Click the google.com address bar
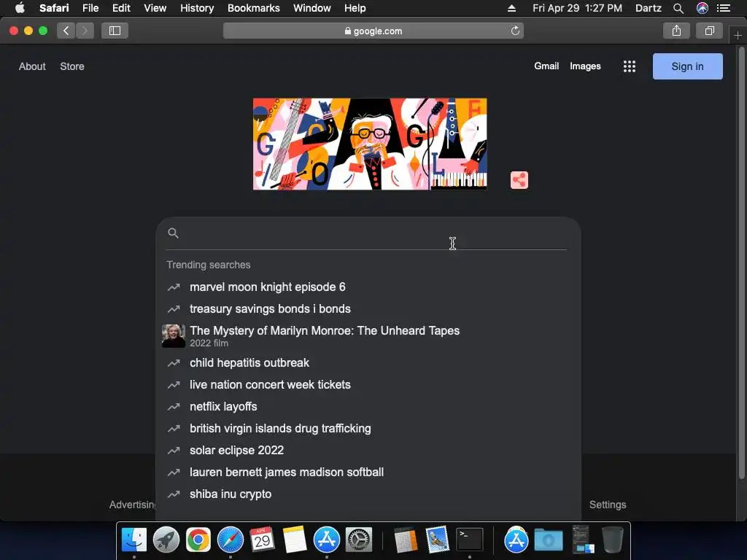The height and width of the screenshot is (560, 747). [373, 31]
